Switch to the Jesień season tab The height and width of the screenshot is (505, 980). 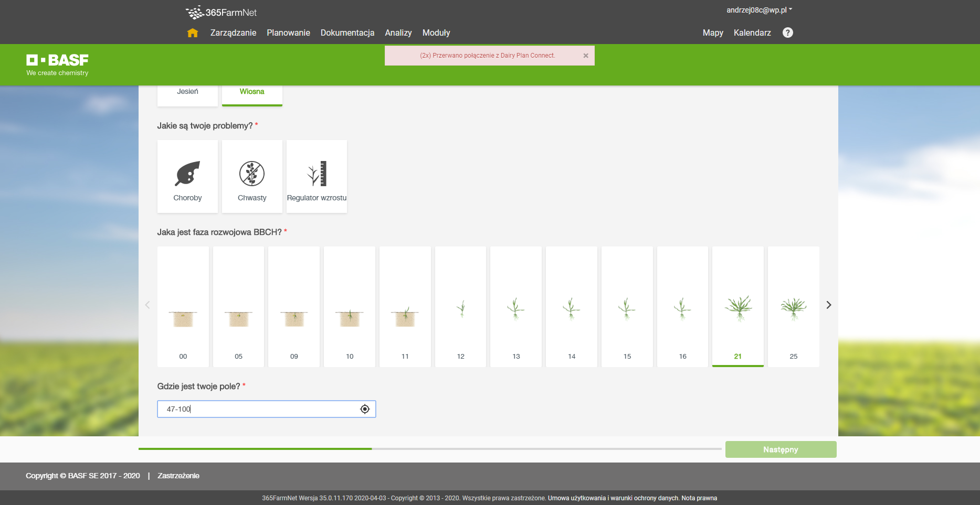[x=187, y=92]
